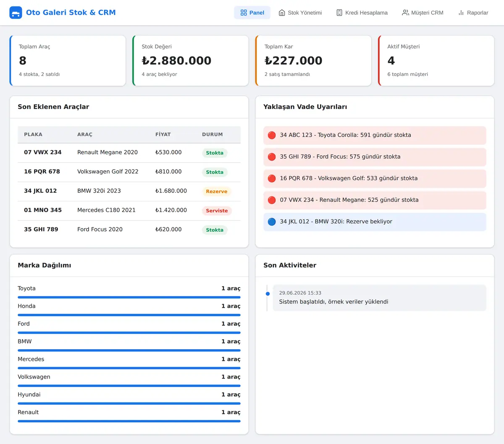The height and width of the screenshot is (444, 504).
Task: Click the Mercedes C180 2021 cell
Action: pos(106,210)
